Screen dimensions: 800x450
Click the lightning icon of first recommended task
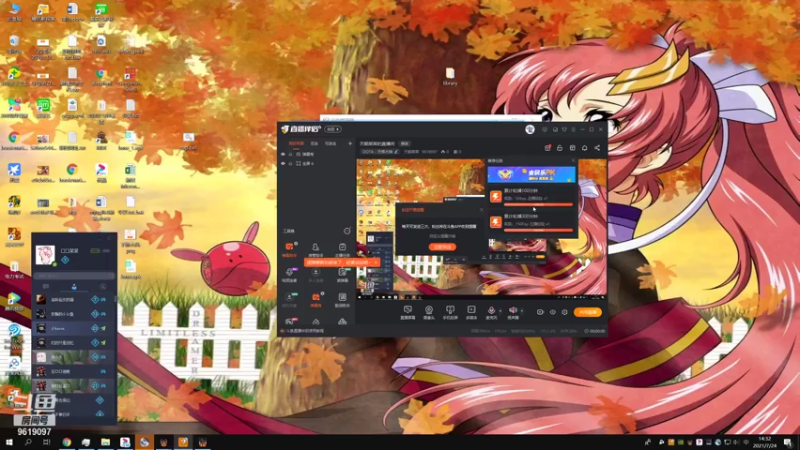tap(495, 196)
